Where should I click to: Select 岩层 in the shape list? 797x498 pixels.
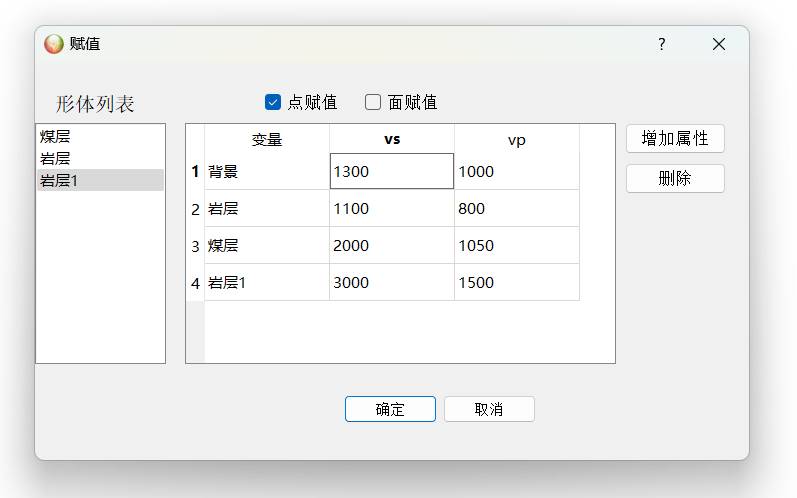(55, 158)
